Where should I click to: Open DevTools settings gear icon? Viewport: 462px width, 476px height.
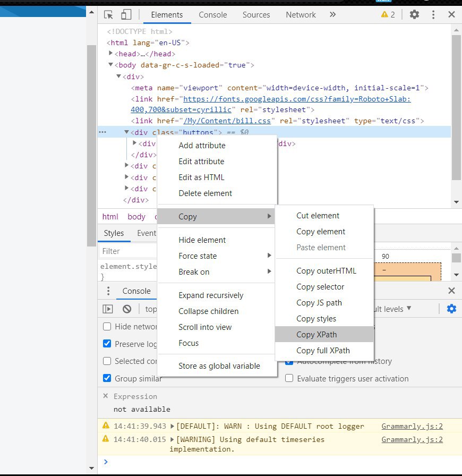[414, 15]
